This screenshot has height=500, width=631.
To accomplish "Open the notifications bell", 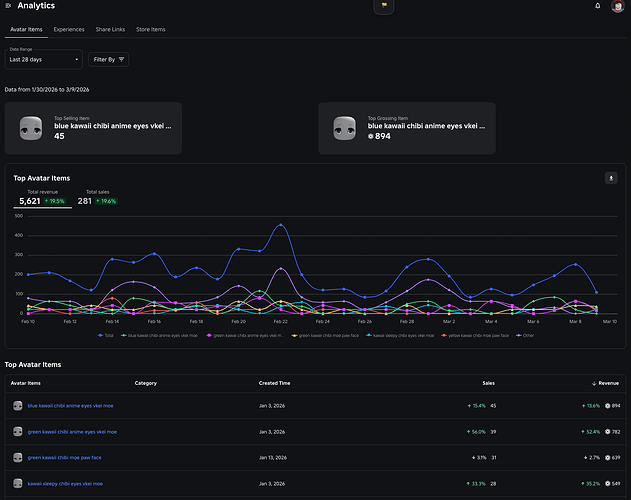I will tap(598, 6).
